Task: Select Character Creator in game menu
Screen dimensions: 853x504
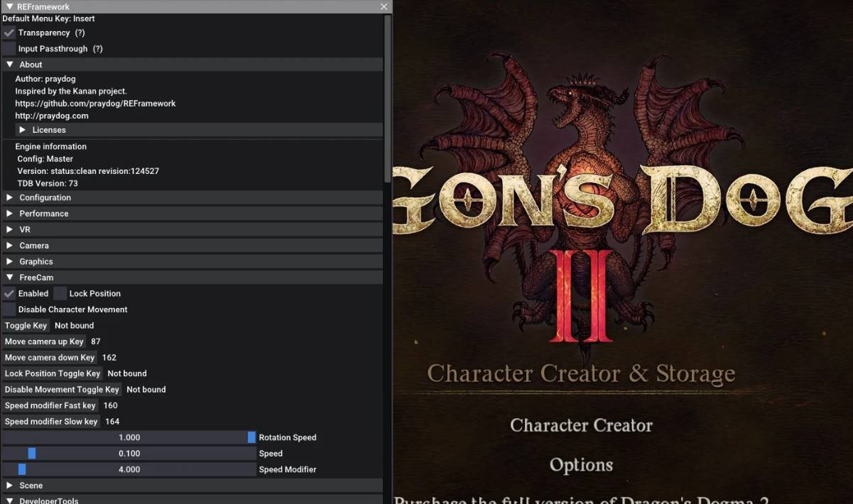Action: click(581, 425)
